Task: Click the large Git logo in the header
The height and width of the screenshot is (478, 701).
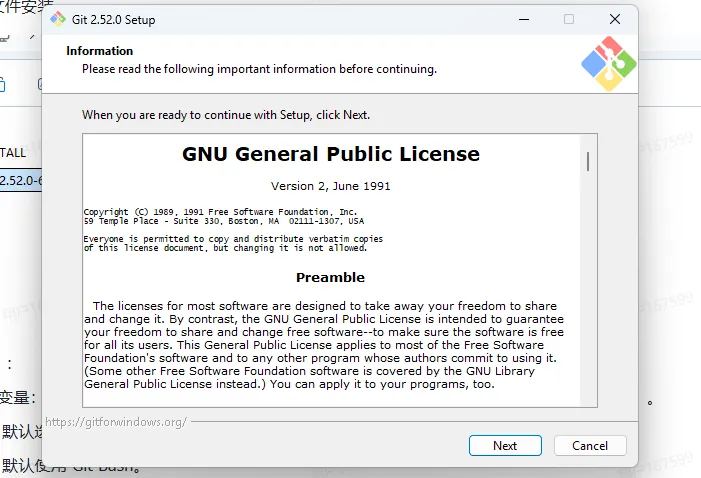Action: coord(608,64)
